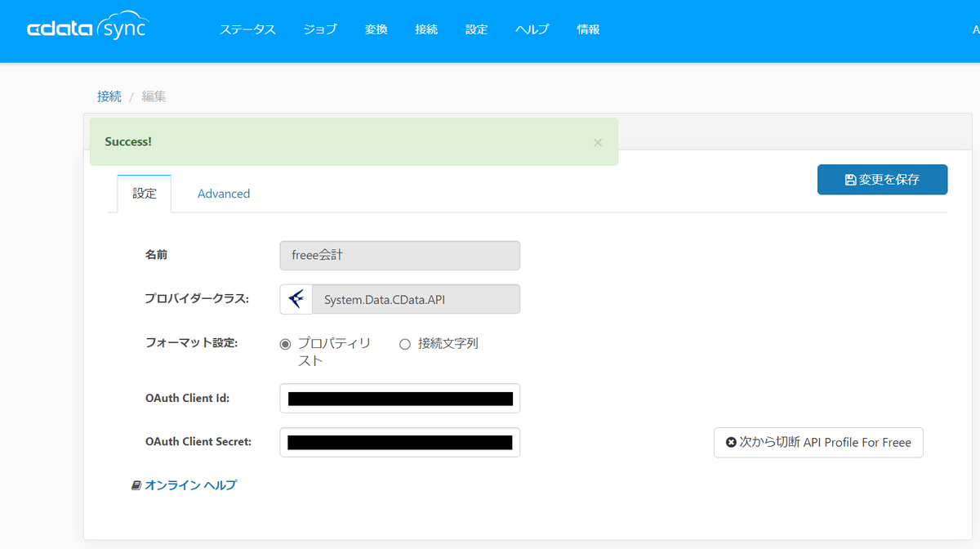Click the プロバイダークラス label
Viewport: 980px width, 549px height.
click(x=197, y=299)
